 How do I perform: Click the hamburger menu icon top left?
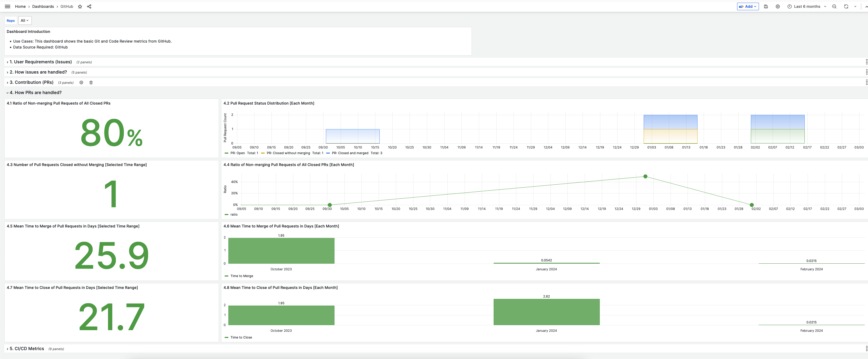[7, 6]
